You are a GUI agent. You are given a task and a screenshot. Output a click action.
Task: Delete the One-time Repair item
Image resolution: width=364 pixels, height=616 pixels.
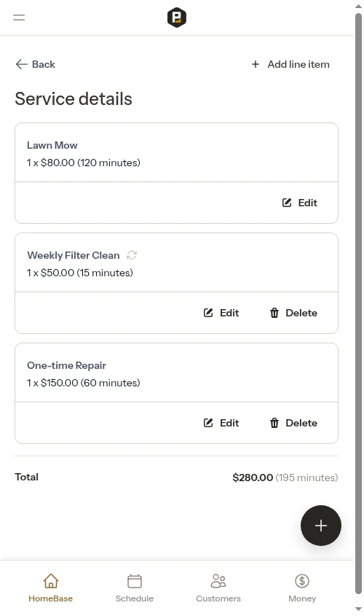pyautogui.click(x=293, y=423)
